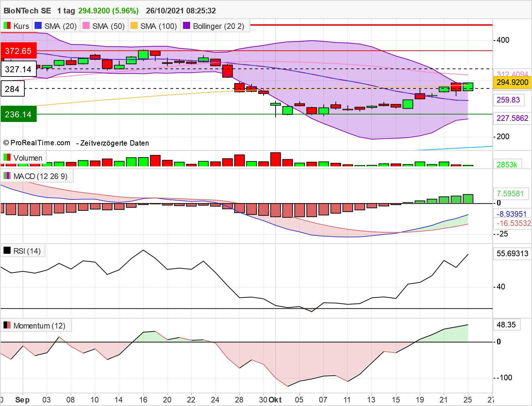Click the yellow 294.9200 current price tag

pyautogui.click(x=512, y=82)
